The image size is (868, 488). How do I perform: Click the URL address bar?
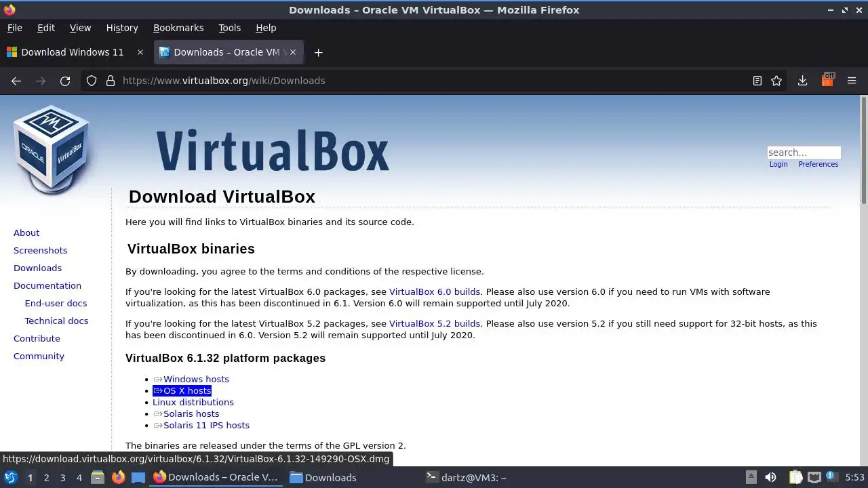434,81
